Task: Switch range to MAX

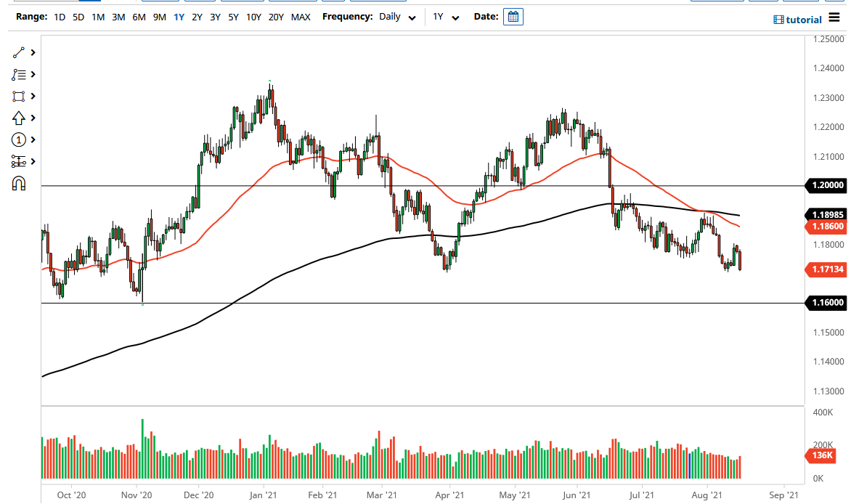Action: (301, 17)
